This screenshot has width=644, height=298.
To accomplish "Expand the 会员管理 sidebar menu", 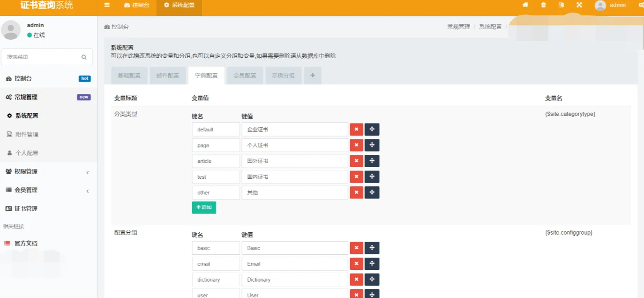I will (49, 190).
